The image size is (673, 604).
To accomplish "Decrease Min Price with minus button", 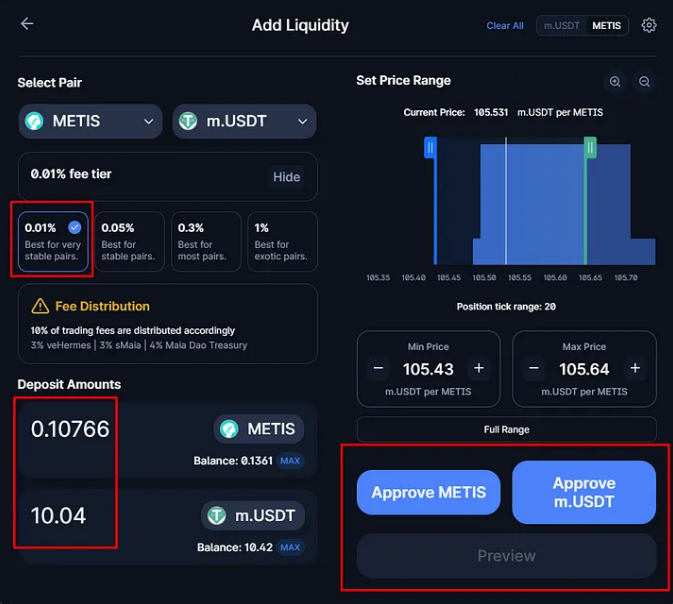I will point(378,368).
